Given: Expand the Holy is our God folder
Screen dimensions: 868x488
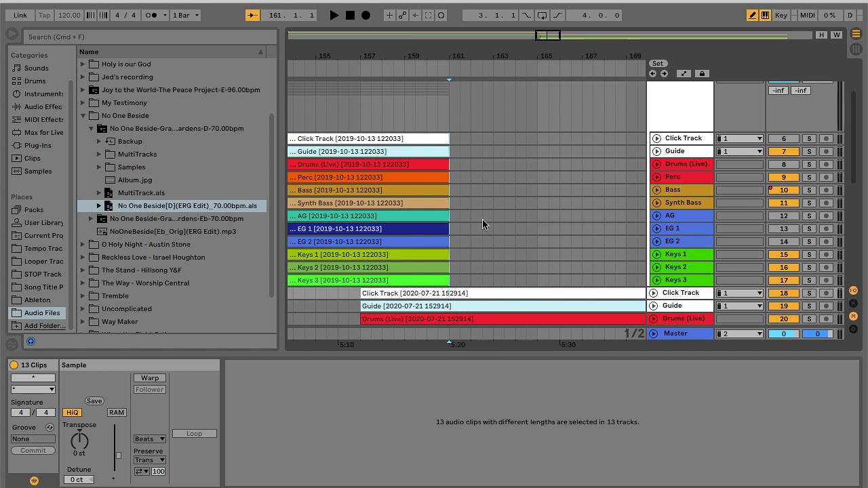Looking at the screenshot, I should pos(83,64).
